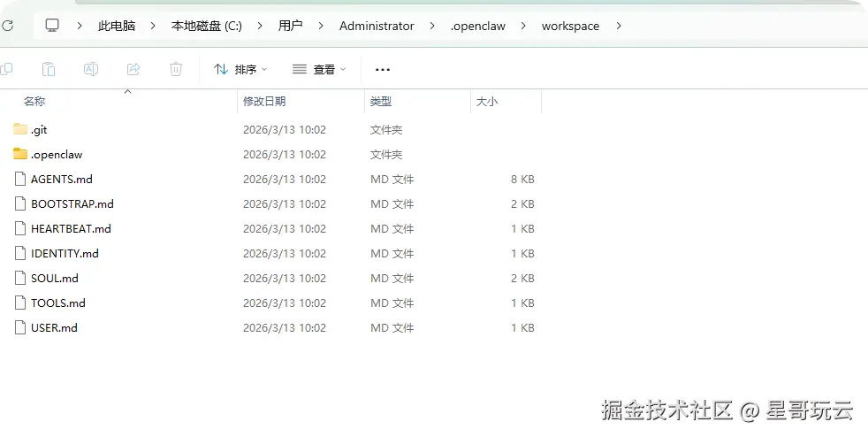Expand chevron after Administrator
Viewport: 868px width, 437px height.
point(432,26)
